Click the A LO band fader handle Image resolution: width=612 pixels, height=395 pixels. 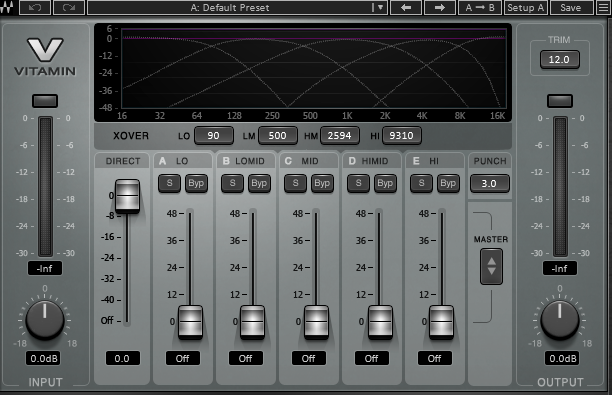click(190, 322)
